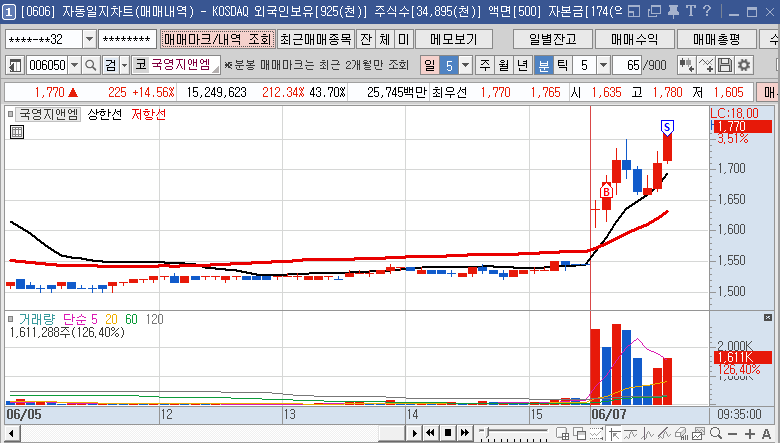Switch chart to 분 (minute) period
This screenshot has width=780, height=443.
(x=544, y=65)
